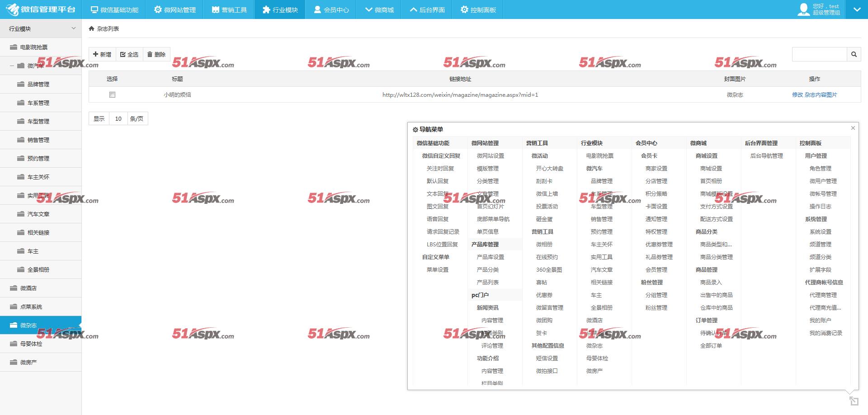Open the 相关链接 sidebar folder

pyautogui.click(x=41, y=232)
